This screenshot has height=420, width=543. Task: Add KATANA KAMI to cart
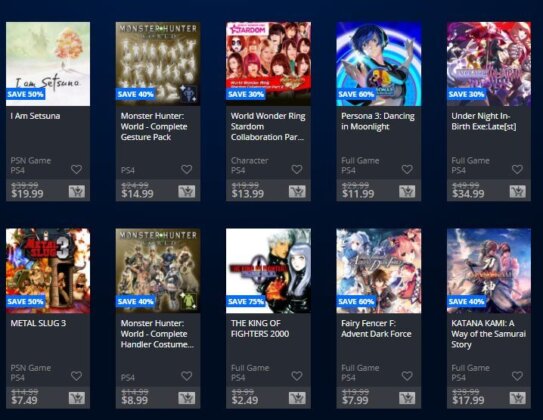coord(517,398)
